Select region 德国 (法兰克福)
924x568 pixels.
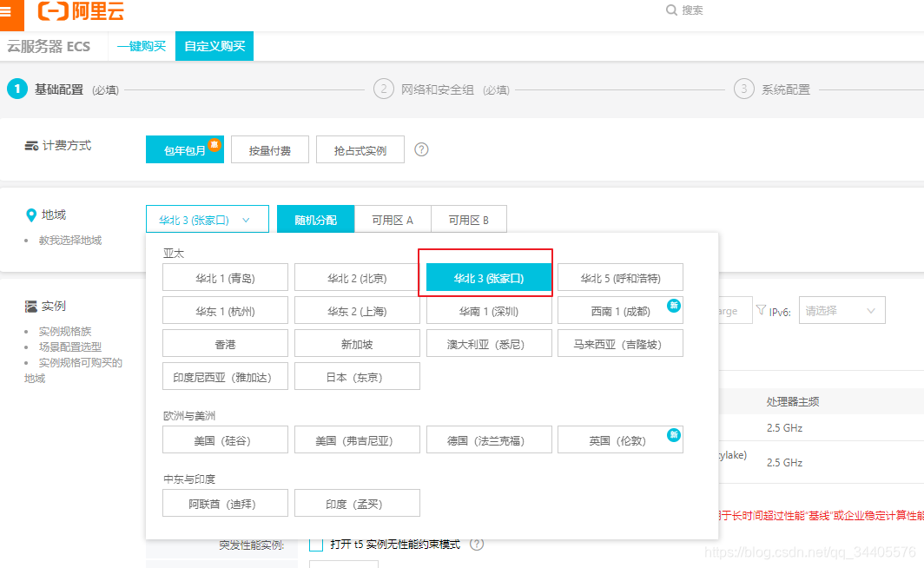click(x=489, y=439)
